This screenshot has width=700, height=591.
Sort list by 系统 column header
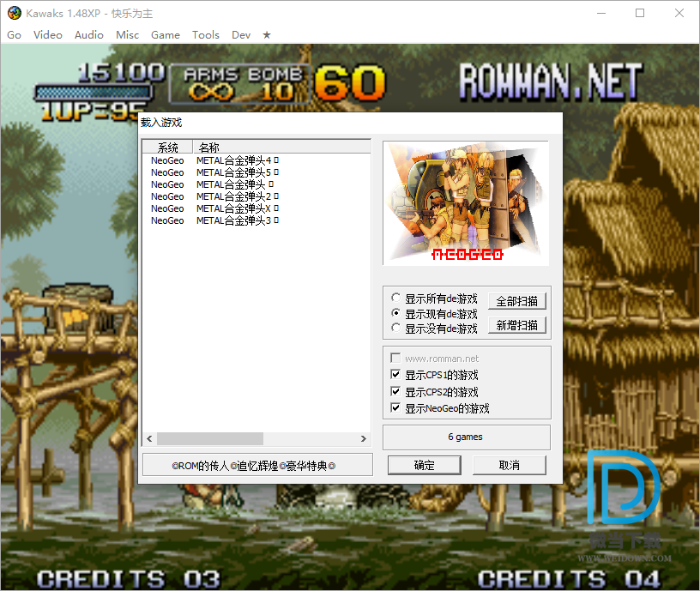click(x=167, y=147)
